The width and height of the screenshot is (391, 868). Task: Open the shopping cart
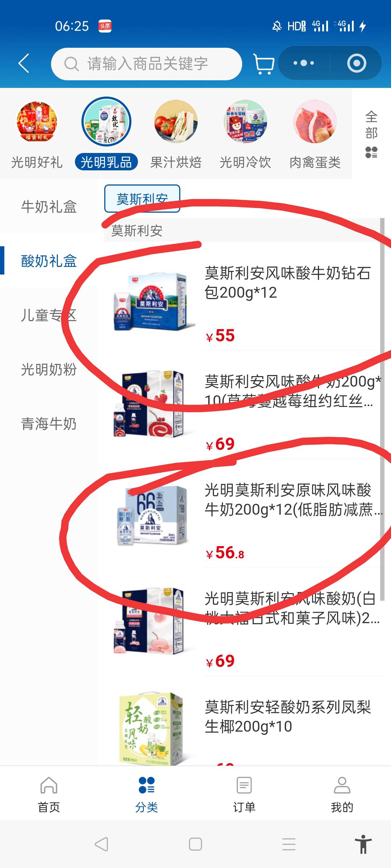tap(264, 64)
